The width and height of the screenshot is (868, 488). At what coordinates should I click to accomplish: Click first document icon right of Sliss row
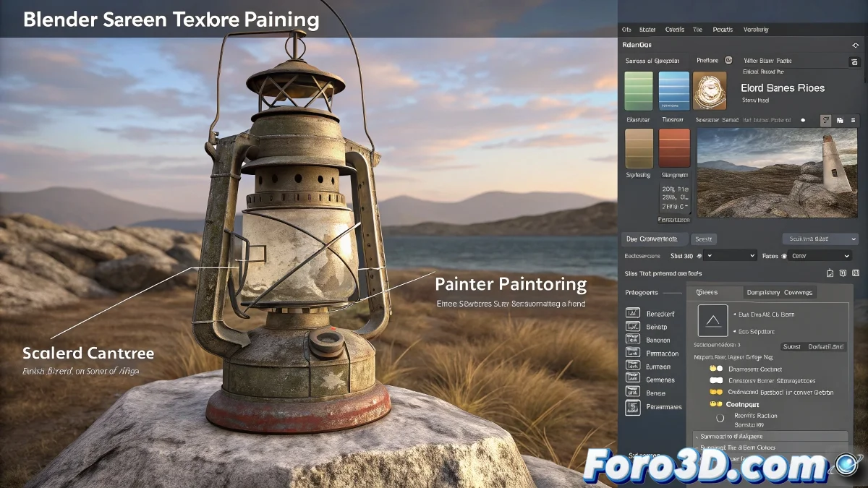[x=830, y=273]
